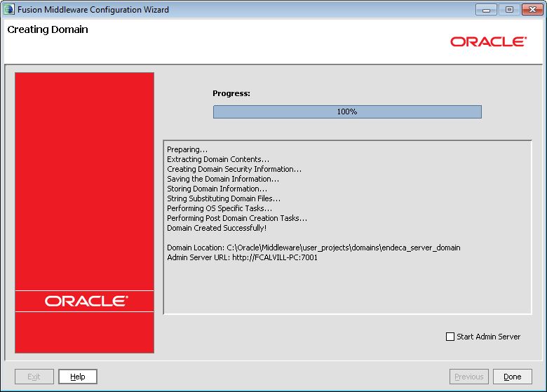Click the Exit button

click(x=34, y=377)
